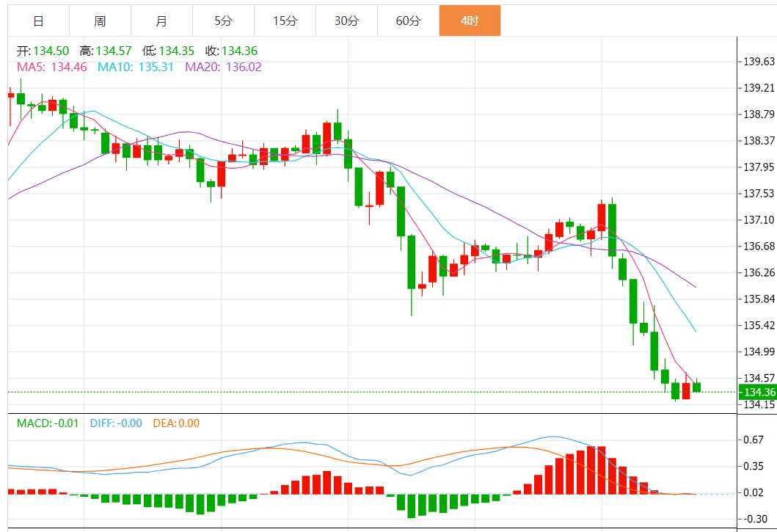Click the 139.63 price axis label
The height and width of the screenshot is (532, 777).
click(759, 62)
